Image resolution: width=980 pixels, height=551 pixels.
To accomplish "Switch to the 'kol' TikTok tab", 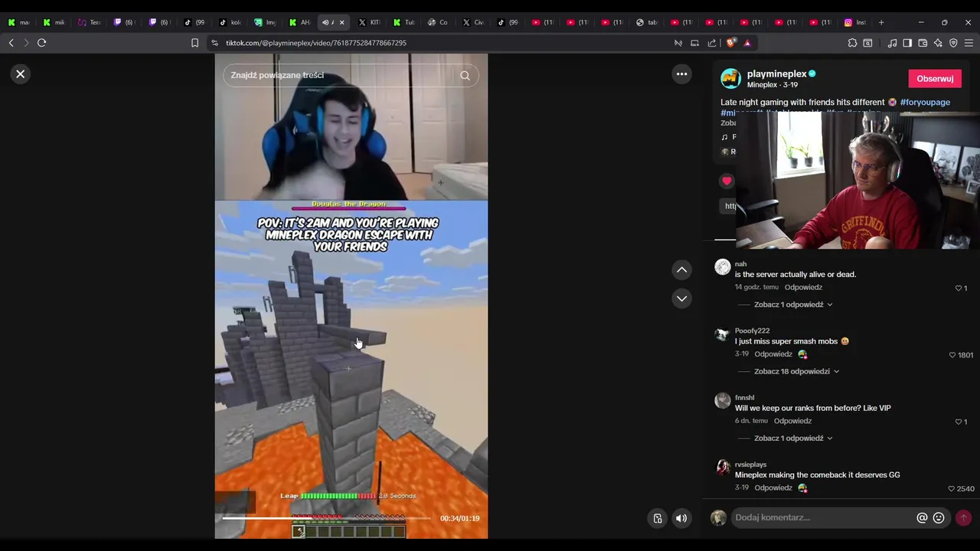I will tap(230, 22).
